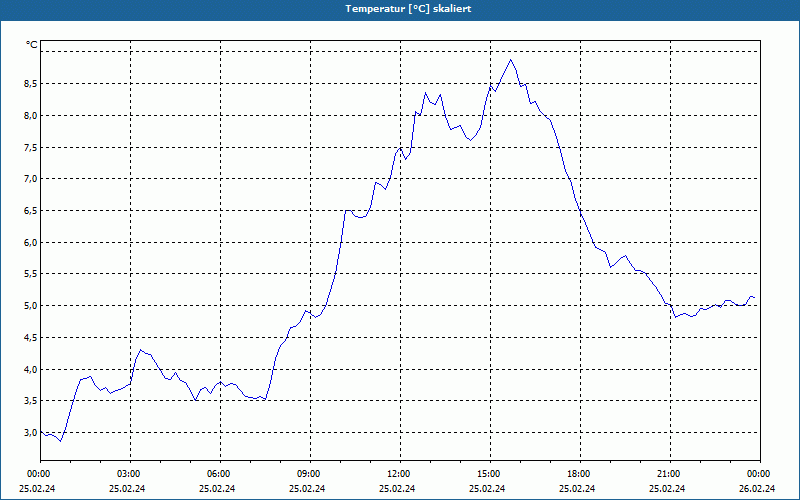Screen dimensions: 800x500
Task: Select the 4,0 axis value
Action: pos(30,369)
